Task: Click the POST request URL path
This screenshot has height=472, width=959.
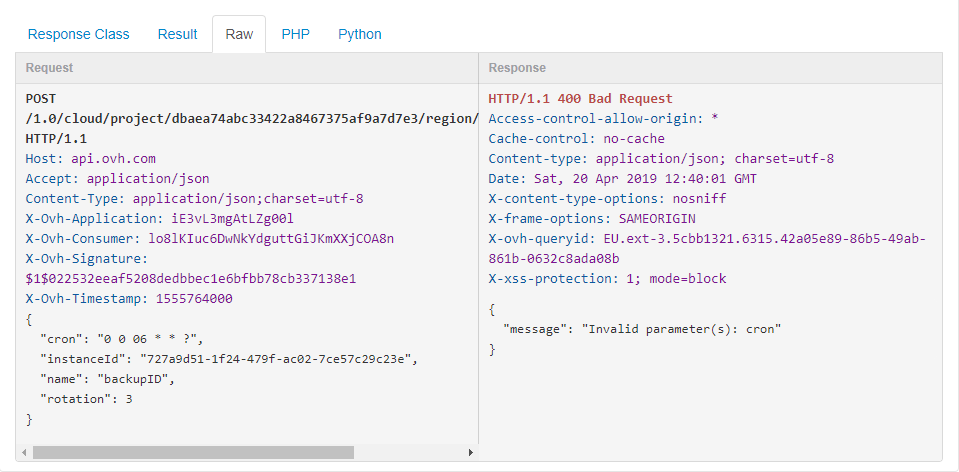Action: [x=250, y=119]
